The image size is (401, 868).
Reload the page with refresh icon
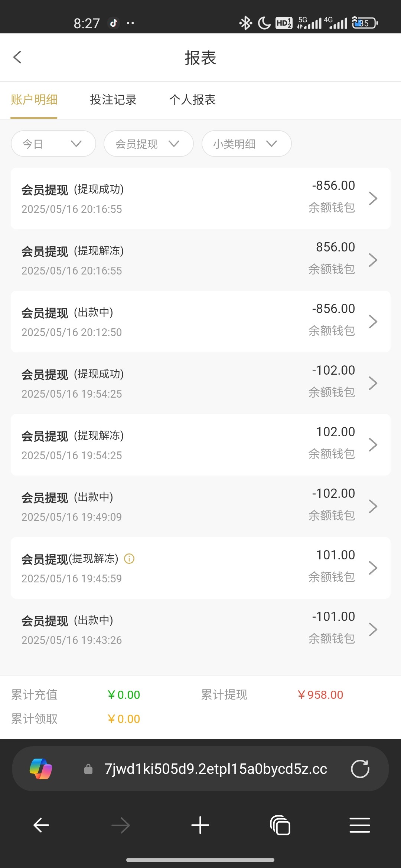click(360, 769)
